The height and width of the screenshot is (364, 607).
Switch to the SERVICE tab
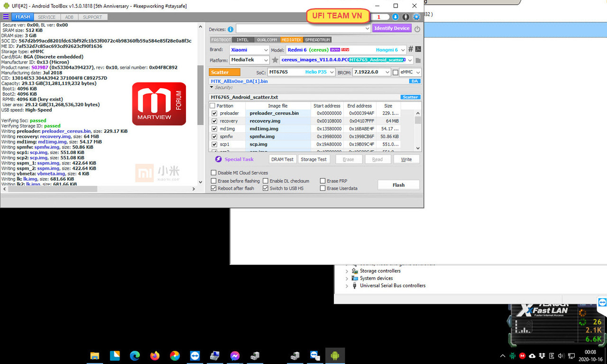click(x=47, y=17)
